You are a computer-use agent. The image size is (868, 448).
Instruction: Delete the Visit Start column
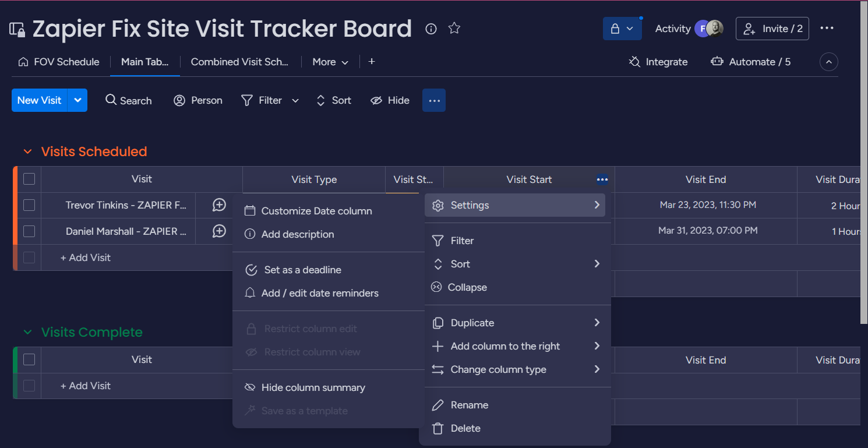[x=515, y=428]
